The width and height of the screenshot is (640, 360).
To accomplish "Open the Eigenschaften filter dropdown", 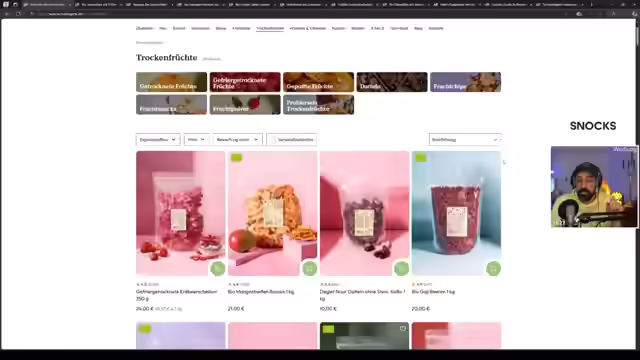I will (158, 140).
